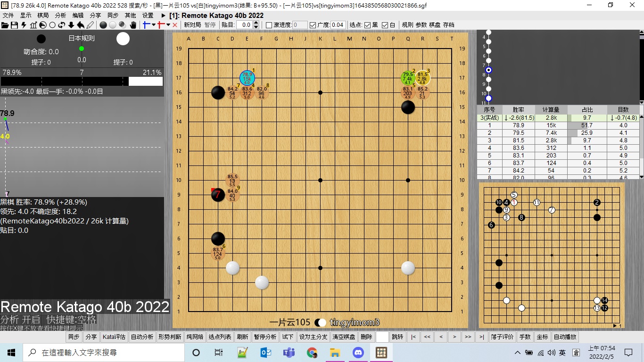Uncheck the 黑 candidate points checkbox
644x362 pixels.
click(367, 25)
